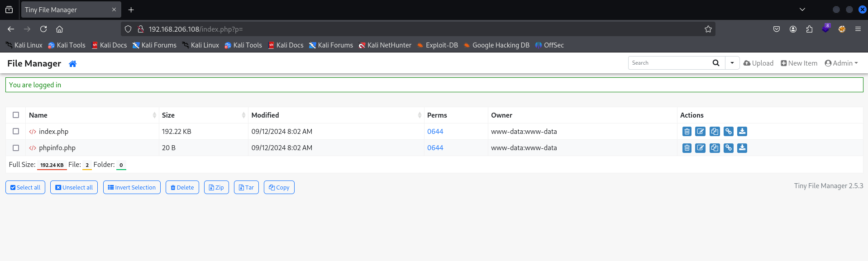Open the 0644 permissions link for index.php
868x261 pixels.
(x=435, y=132)
